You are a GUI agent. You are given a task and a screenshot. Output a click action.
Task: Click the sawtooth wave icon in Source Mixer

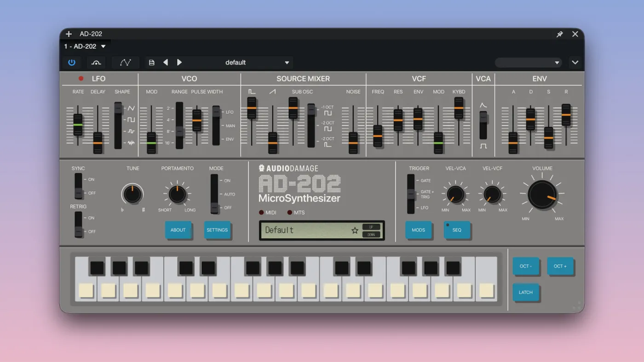pyautogui.click(x=272, y=92)
